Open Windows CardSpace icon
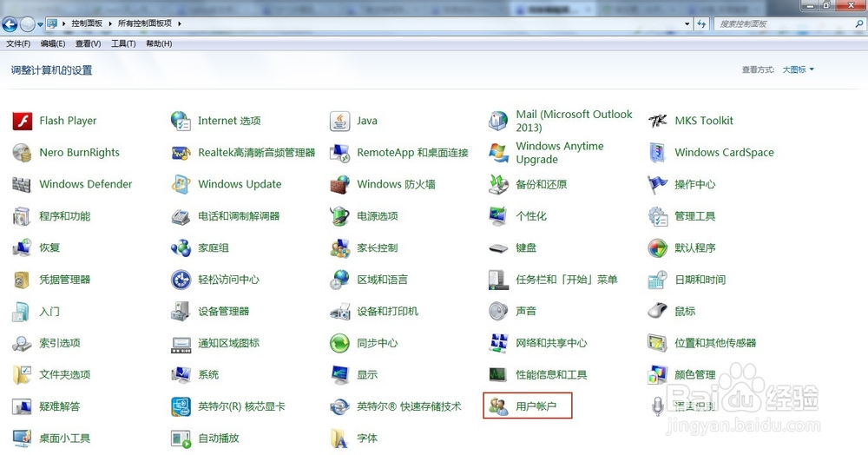Image resolution: width=868 pixels, height=455 pixels. (658, 153)
